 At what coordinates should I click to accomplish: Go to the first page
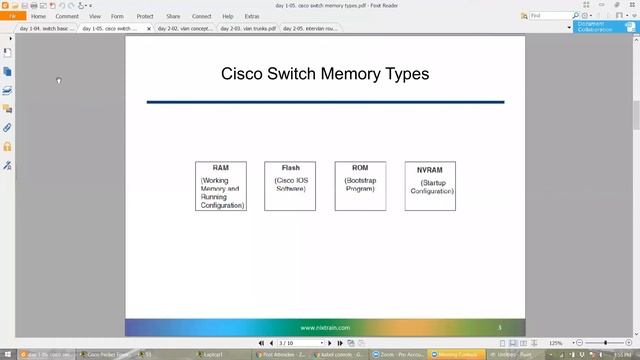261,343
